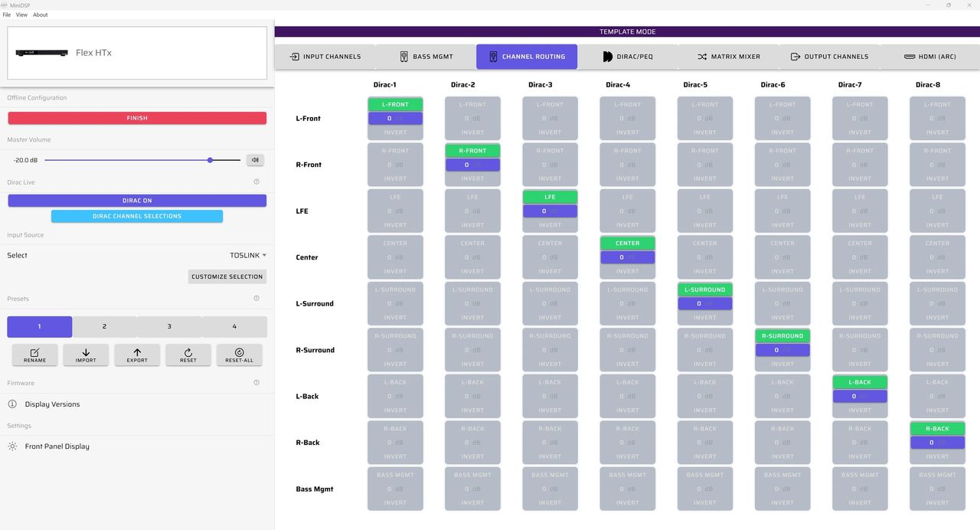980x530 pixels.
Task: Open the Dirac/PEQ tab
Action: click(x=627, y=57)
